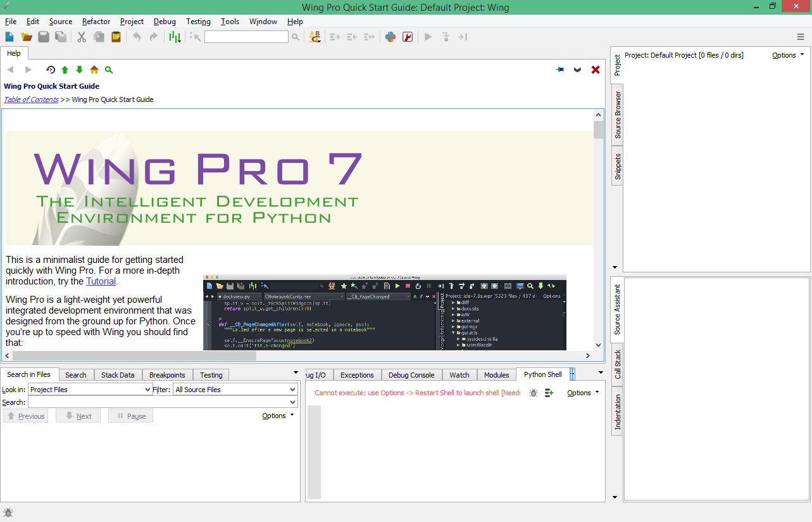
Task: Click the bug icon in status bar
Action: (x=8, y=512)
